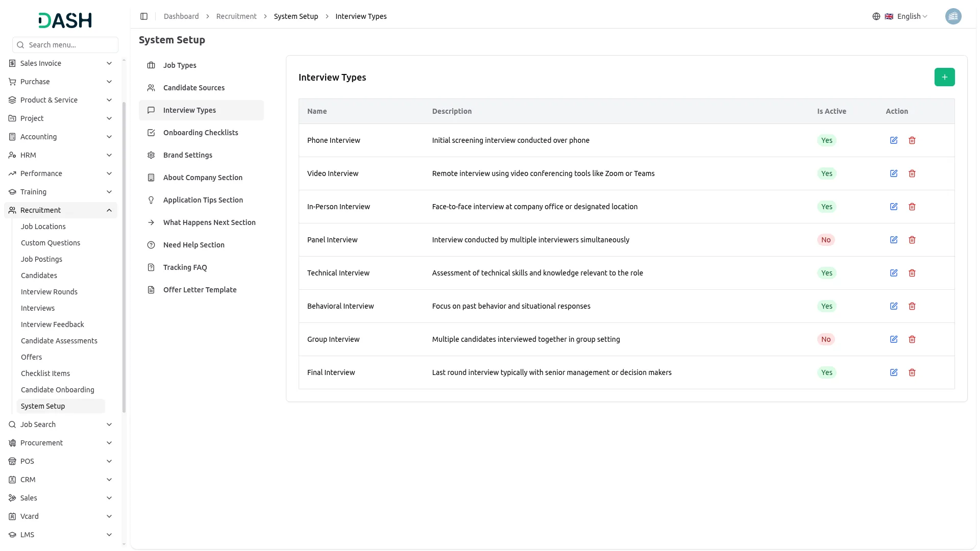This screenshot has width=980, height=551.
Task: Edit the Phone Interview row
Action: (894, 140)
